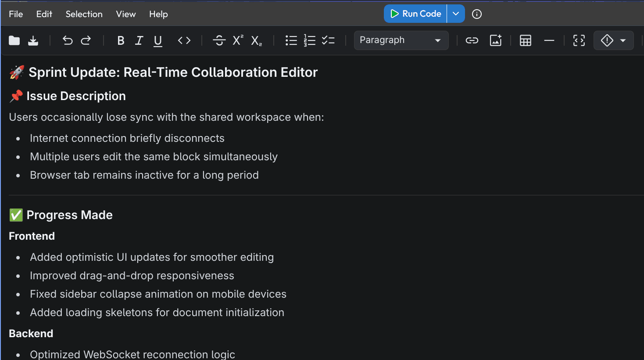
Task: Click 'Multiple users edit the same block' bullet
Action: [x=154, y=157]
